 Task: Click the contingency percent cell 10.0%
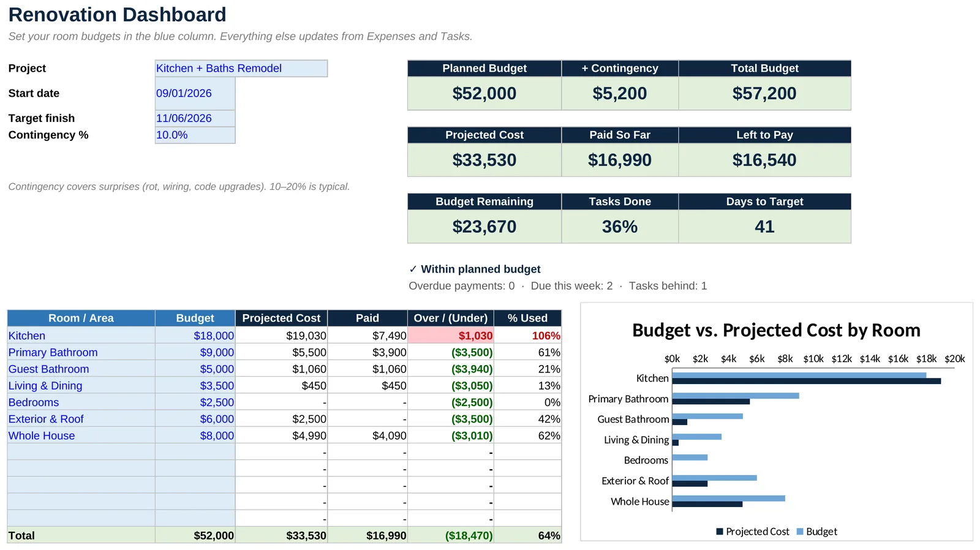pos(195,135)
